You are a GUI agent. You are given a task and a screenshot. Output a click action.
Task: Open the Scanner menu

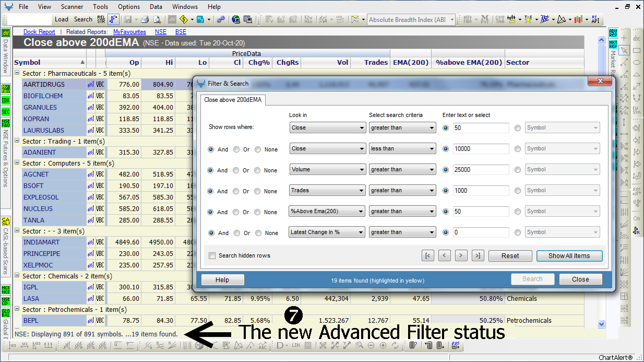point(72,7)
